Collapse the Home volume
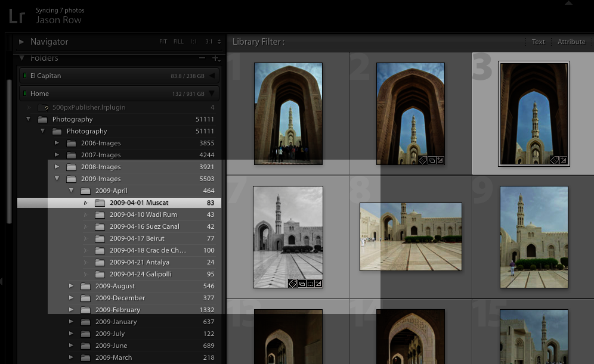This screenshot has height=364, width=594. 212,94
